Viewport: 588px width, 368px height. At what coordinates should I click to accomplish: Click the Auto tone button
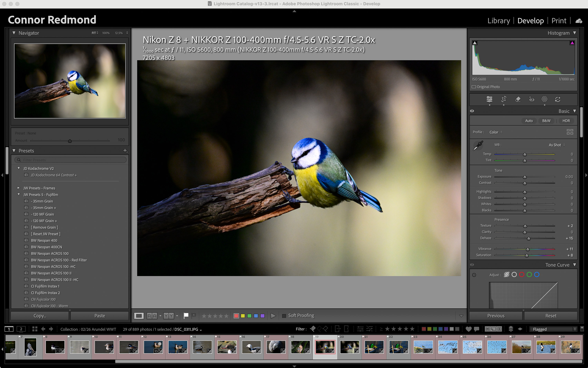(529, 121)
